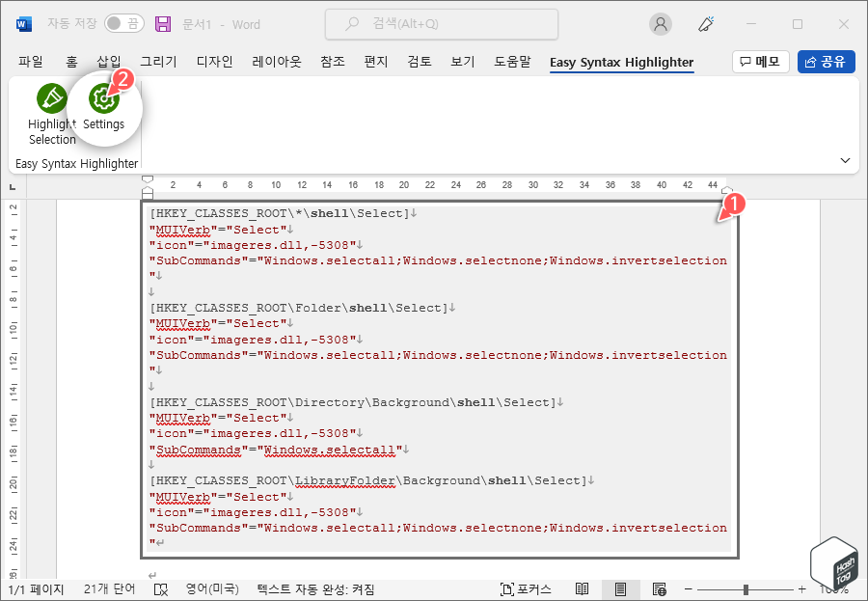
Task: Open the 홈 tab
Action: pos(72,62)
